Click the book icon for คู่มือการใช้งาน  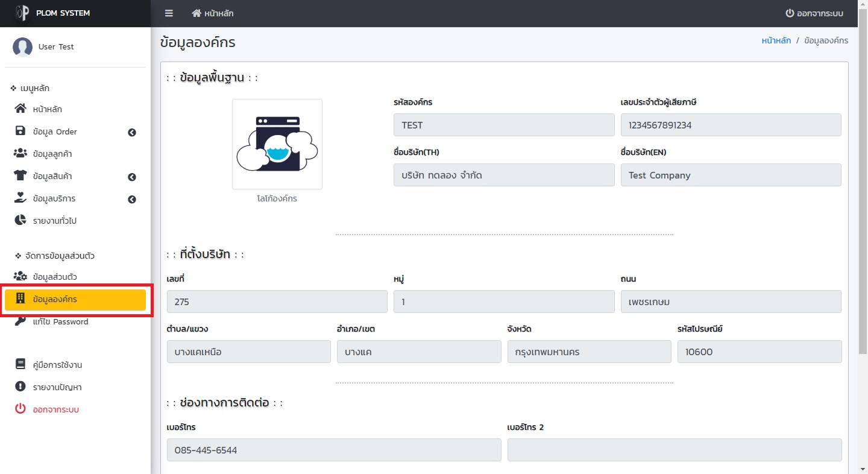pyautogui.click(x=20, y=365)
